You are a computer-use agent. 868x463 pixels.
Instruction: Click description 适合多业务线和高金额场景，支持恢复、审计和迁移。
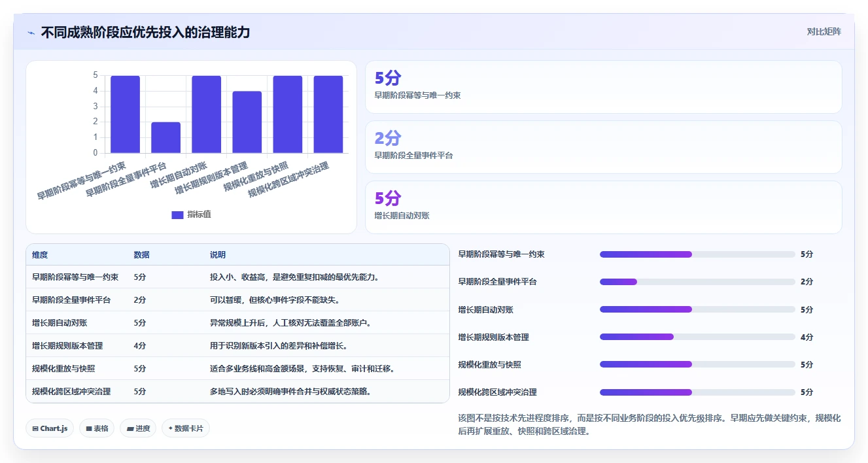pos(303,369)
